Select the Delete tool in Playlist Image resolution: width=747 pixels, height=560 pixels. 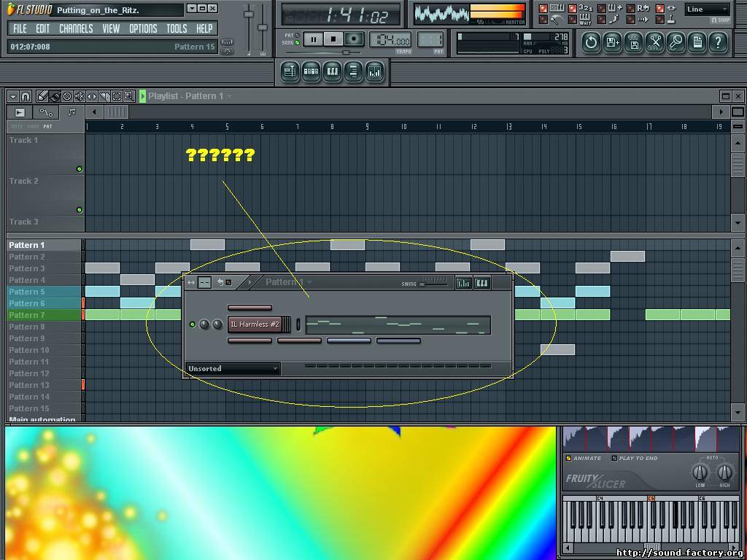[67, 97]
